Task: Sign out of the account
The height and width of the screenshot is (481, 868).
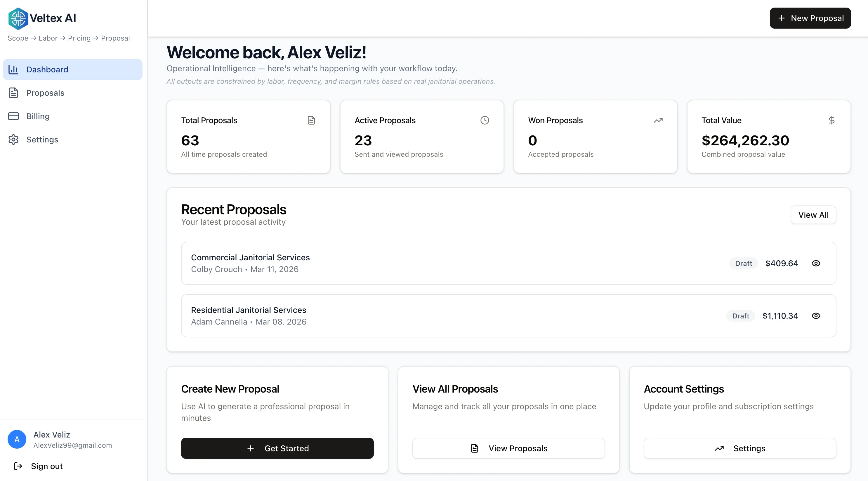Action: [x=46, y=466]
